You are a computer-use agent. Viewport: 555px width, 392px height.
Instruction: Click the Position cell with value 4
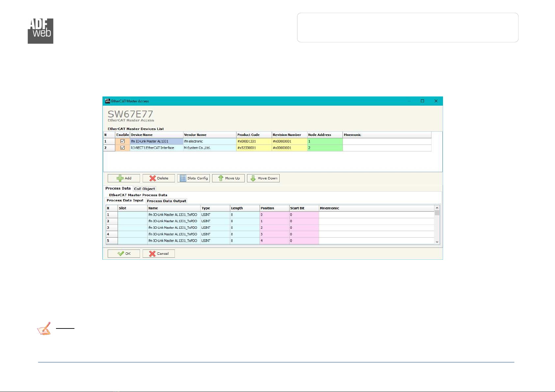(x=274, y=241)
